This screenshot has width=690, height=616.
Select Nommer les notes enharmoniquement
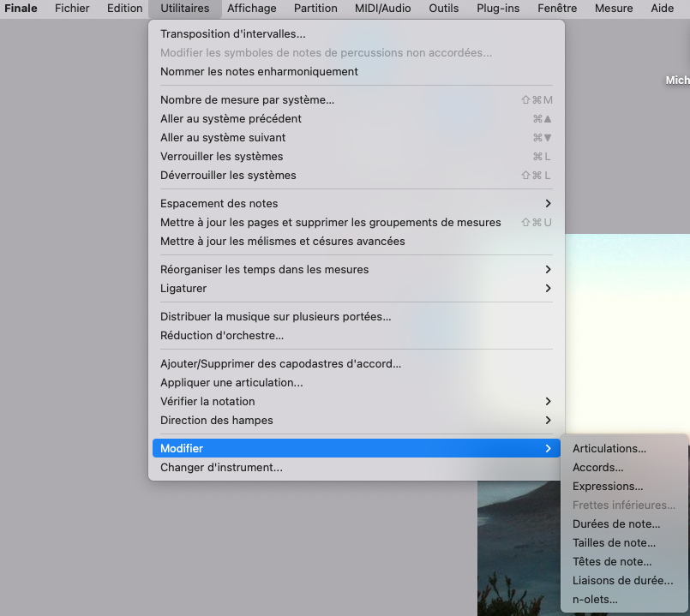point(259,72)
